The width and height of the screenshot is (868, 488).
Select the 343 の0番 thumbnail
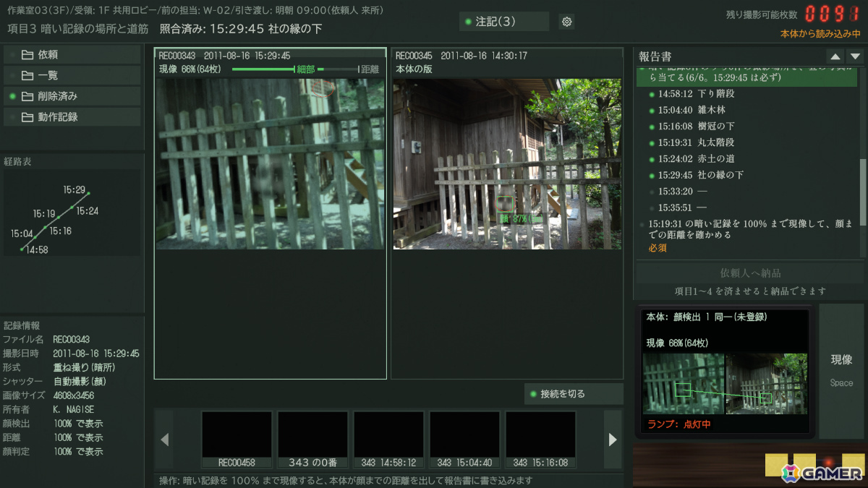[x=312, y=440]
